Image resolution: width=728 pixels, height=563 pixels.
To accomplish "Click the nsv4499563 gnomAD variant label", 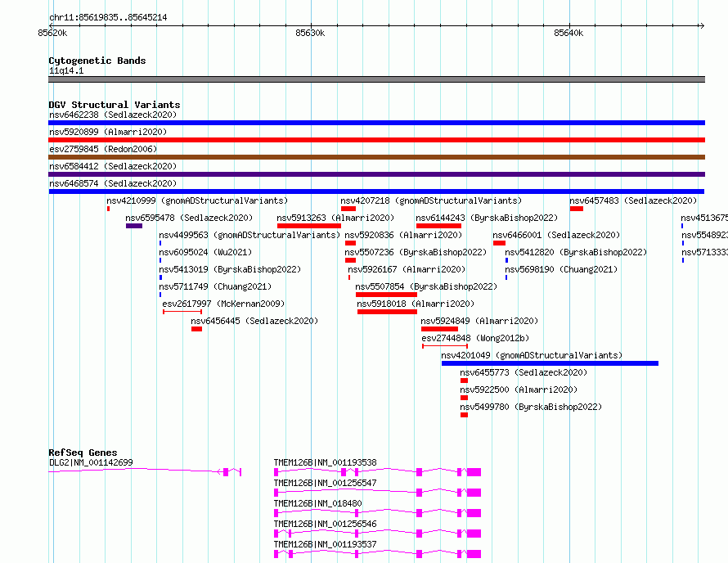I will pos(249,235).
